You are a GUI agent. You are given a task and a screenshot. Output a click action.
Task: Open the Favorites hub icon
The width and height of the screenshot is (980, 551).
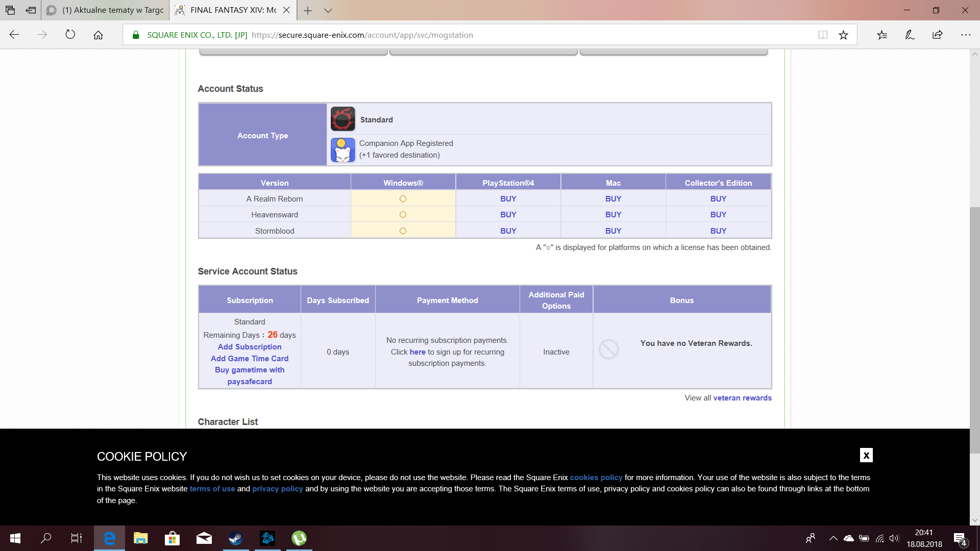click(x=882, y=35)
